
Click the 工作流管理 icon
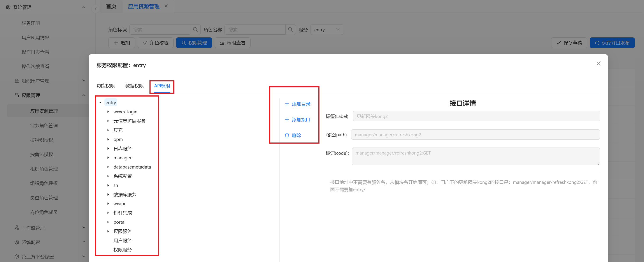pos(17,228)
